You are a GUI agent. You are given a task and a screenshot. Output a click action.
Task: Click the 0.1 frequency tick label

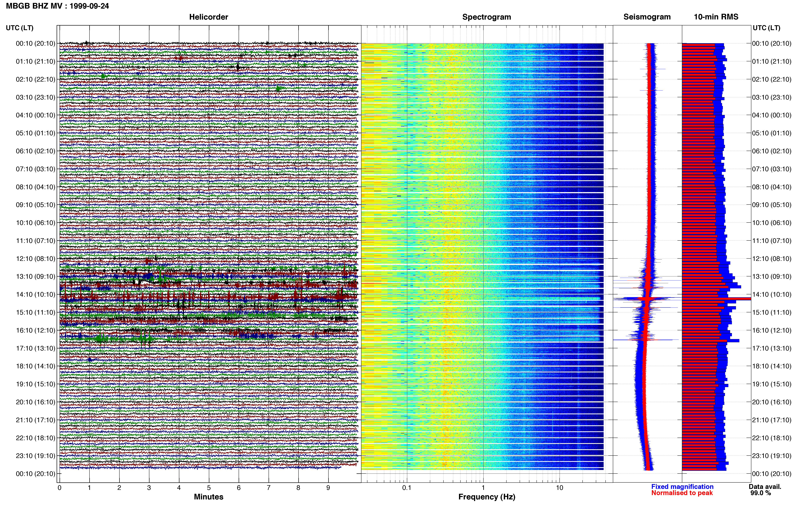click(x=407, y=488)
